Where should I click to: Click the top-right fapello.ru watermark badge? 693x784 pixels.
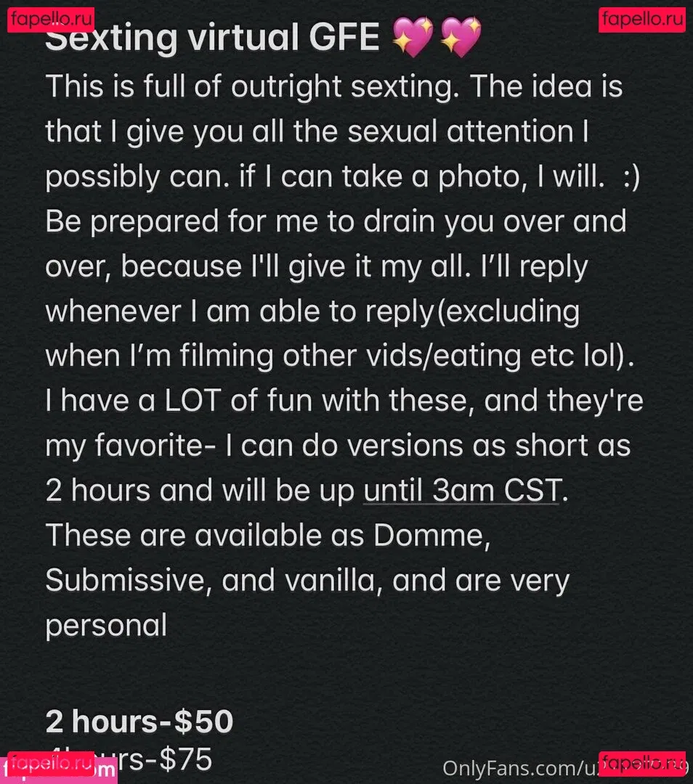pos(642,18)
